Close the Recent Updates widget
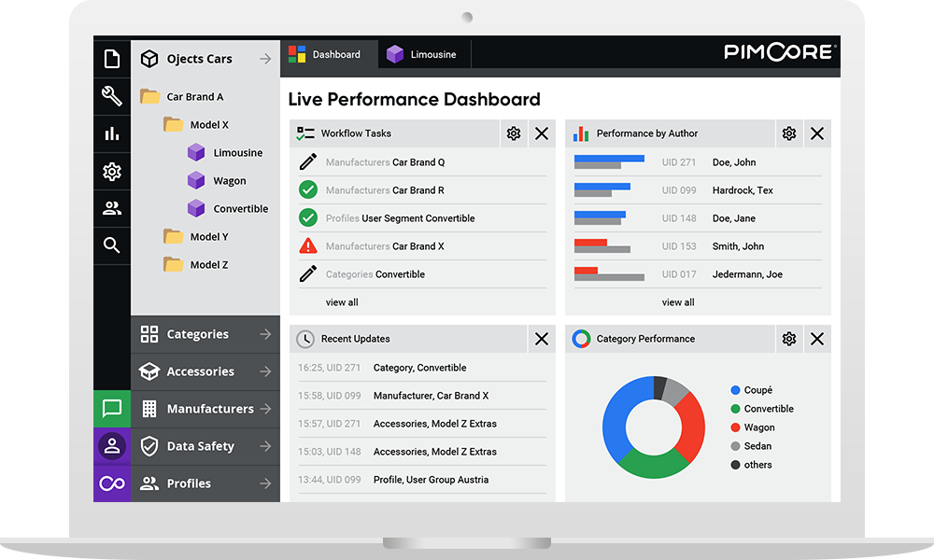934x560 pixels. tap(542, 339)
